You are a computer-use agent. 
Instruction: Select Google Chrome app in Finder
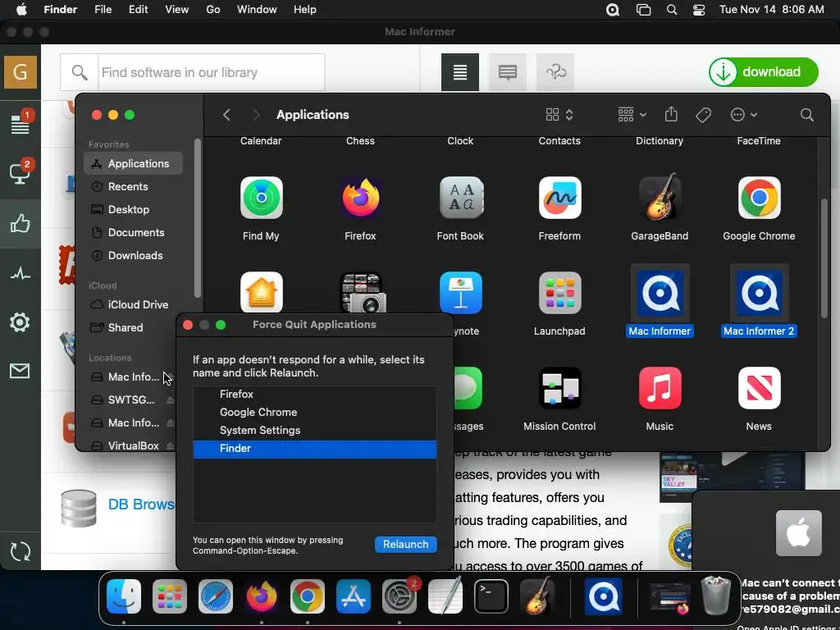tap(759, 198)
